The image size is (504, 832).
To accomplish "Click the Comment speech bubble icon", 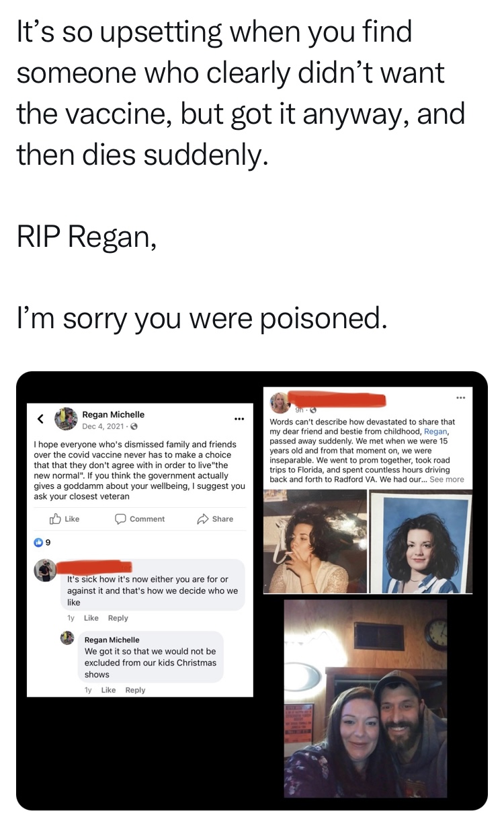I will [121, 519].
